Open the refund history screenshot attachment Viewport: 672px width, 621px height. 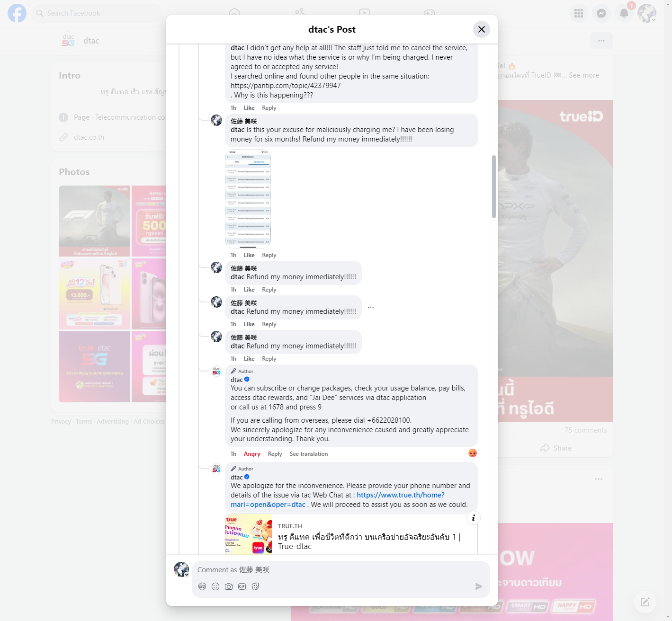(248, 199)
